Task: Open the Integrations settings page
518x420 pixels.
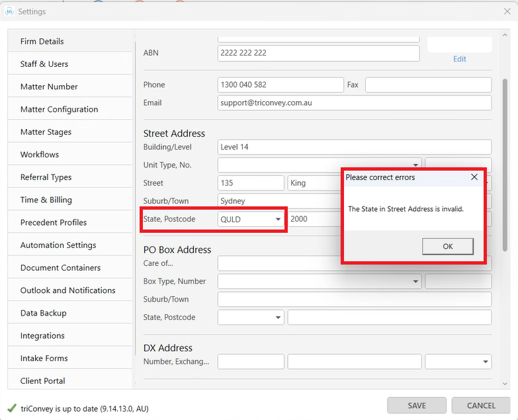Action: 42,335
